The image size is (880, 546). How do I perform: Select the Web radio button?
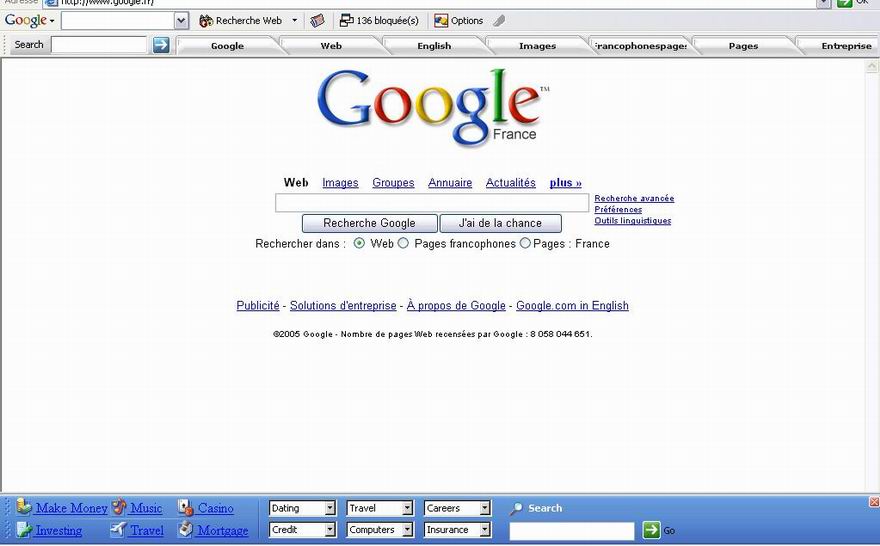(359, 243)
